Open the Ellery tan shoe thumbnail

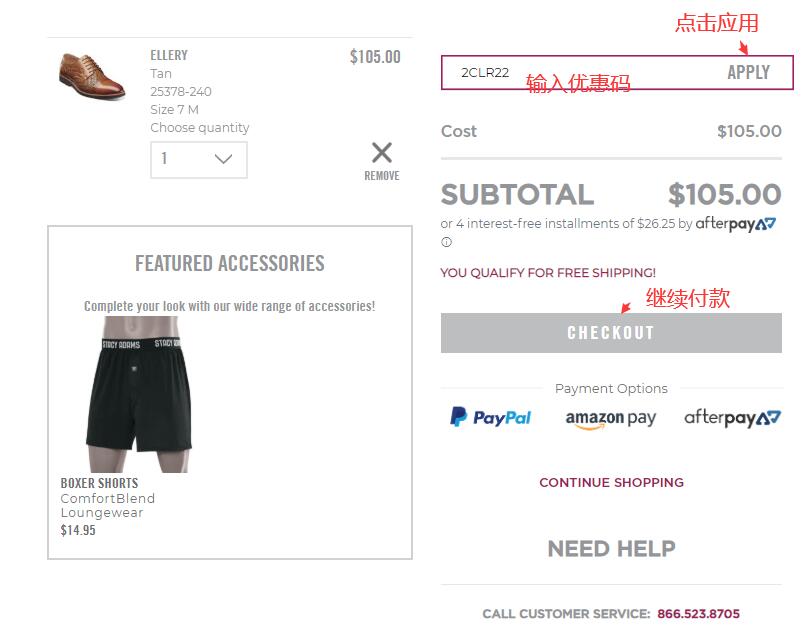tap(92, 76)
